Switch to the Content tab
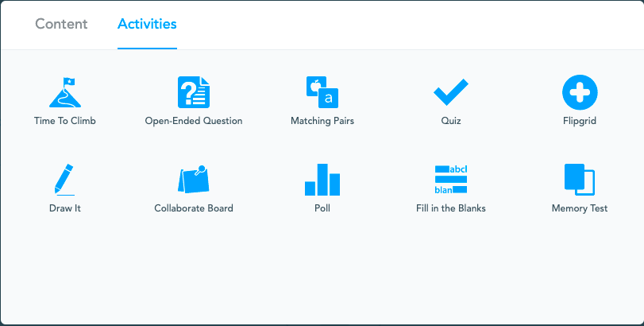This screenshot has height=326, width=644. pos(61,24)
